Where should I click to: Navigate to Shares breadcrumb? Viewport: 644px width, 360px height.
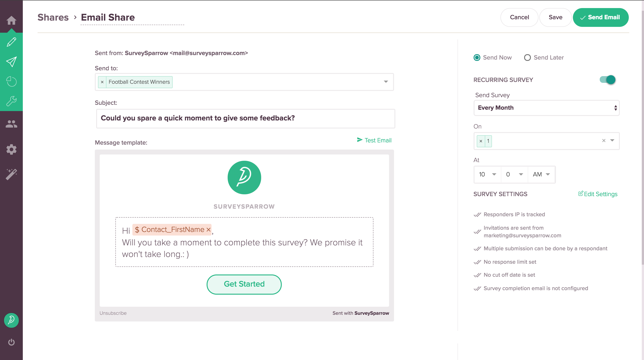point(53,17)
